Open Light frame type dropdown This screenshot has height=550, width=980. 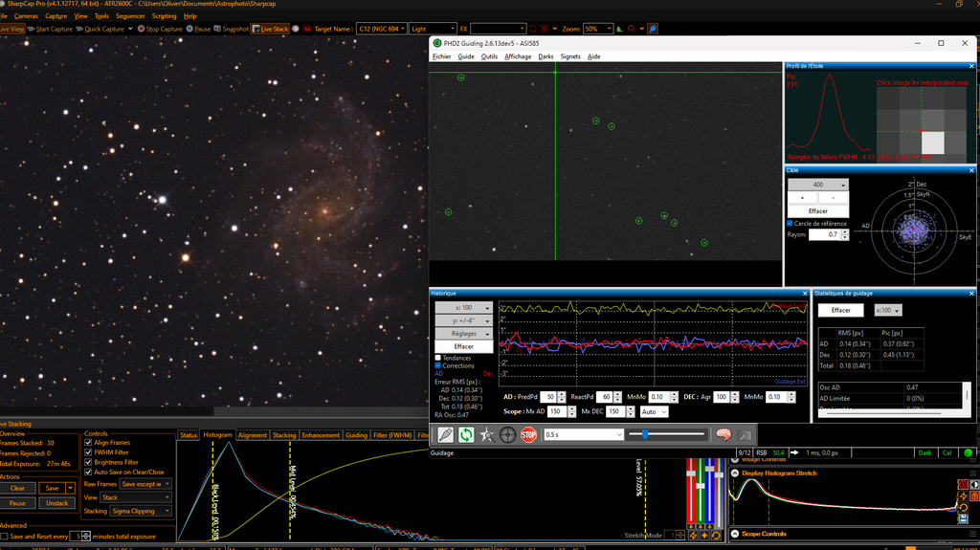(433, 29)
